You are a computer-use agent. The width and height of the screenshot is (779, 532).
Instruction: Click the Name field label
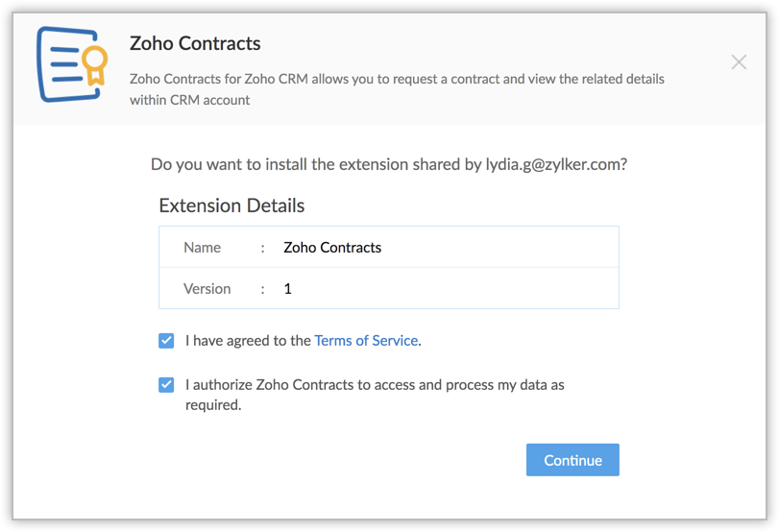[202, 248]
